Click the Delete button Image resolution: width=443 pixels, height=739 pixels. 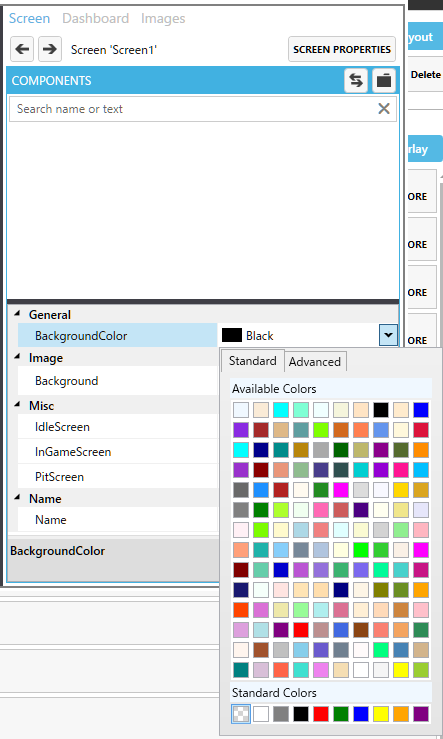click(426, 74)
